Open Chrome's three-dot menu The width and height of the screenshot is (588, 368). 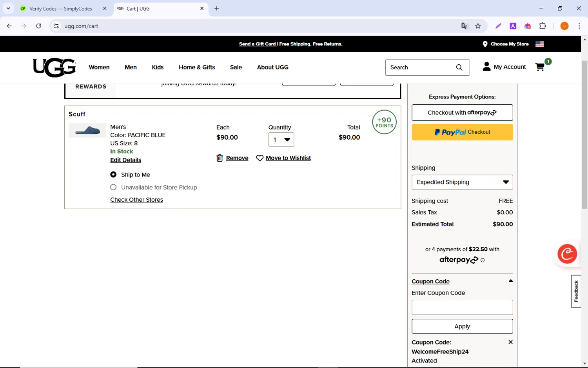click(x=579, y=26)
